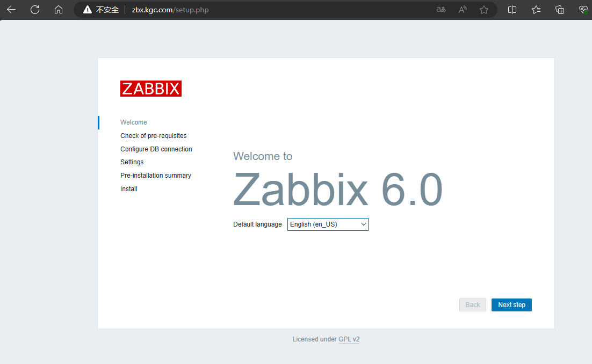The image size is (592, 364).
Task: Add page to favorites with star icon
Action: [x=484, y=10]
